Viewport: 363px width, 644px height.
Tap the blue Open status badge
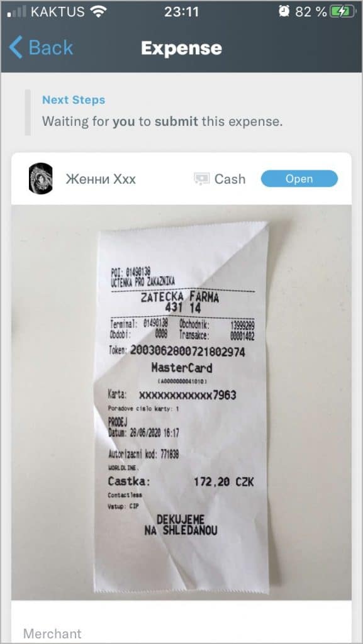(x=299, y=179)
